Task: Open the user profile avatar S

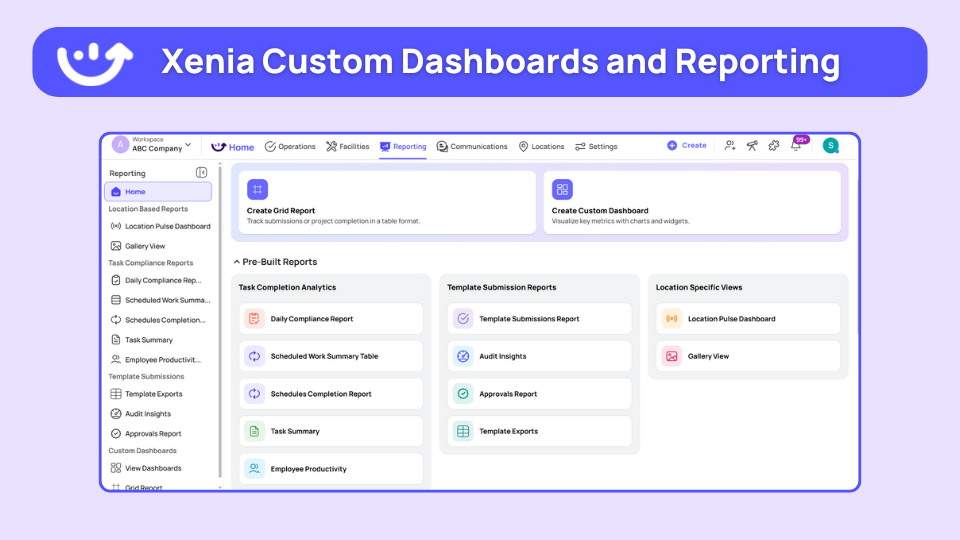Action: (x=831, y=146)
